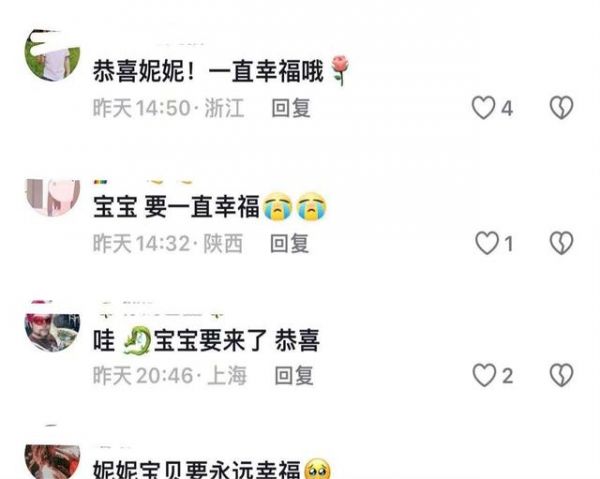Screen dimensions: 600x479
Task: Like the 宝宝 要一直幸福 comment
Action: (x=487, y=243)
